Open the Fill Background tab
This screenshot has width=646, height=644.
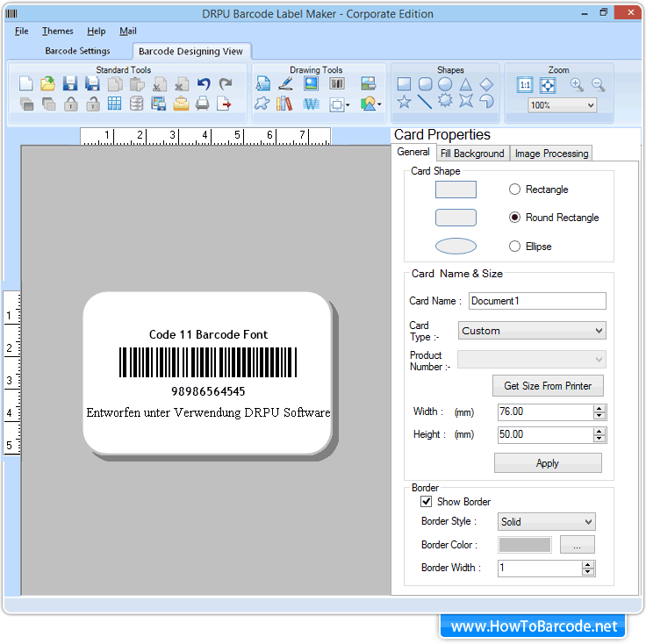pos(472,154)
